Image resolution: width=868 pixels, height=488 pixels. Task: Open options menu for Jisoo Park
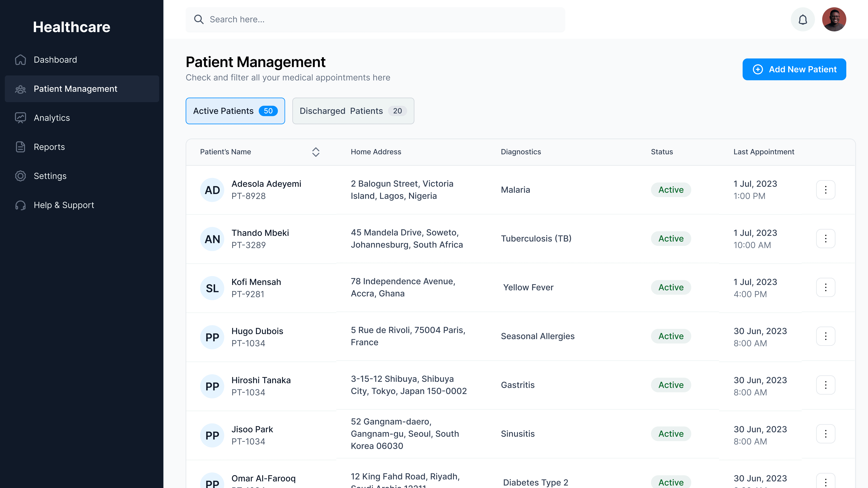click(826, 434)
